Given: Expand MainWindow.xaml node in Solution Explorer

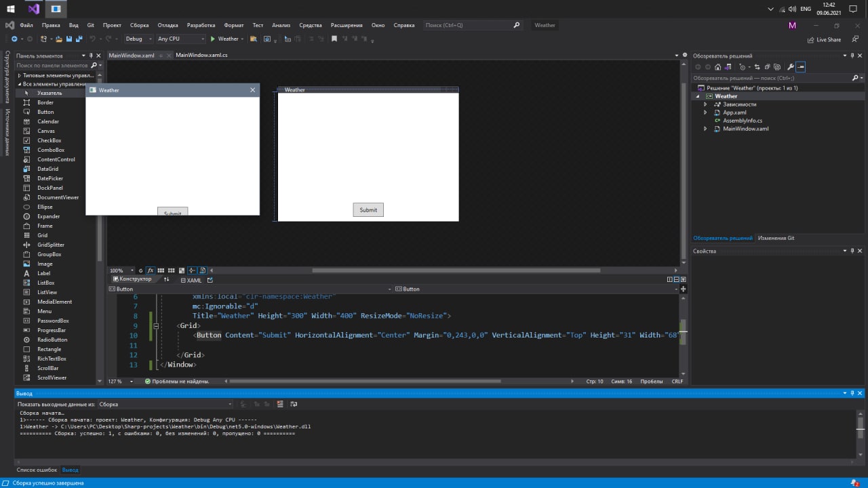Looking at the screenshot, I should [705, 129].
